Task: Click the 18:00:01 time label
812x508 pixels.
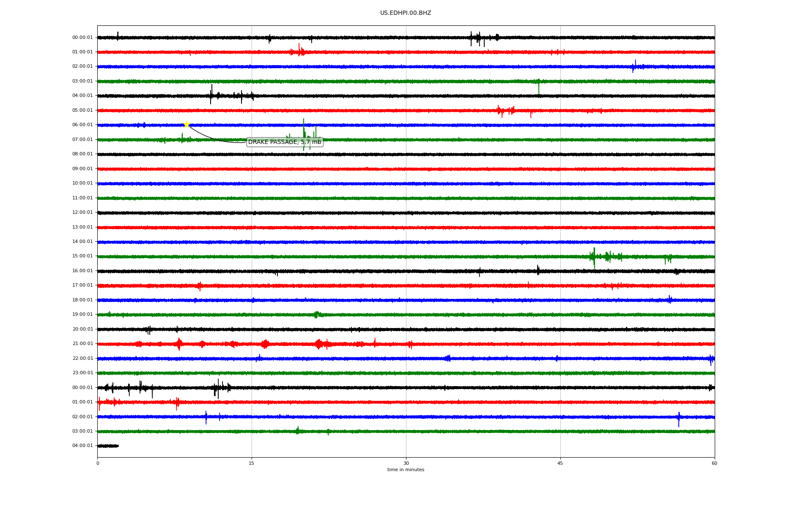Action: point(82,300)
